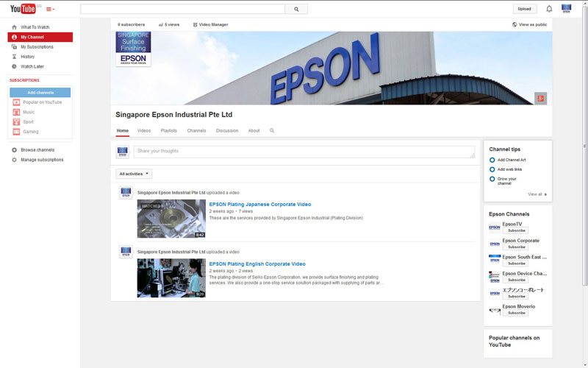Subscribe to Epson South East channel
The height and width of the screenshot is (368, 588).
tap(517, 263)
